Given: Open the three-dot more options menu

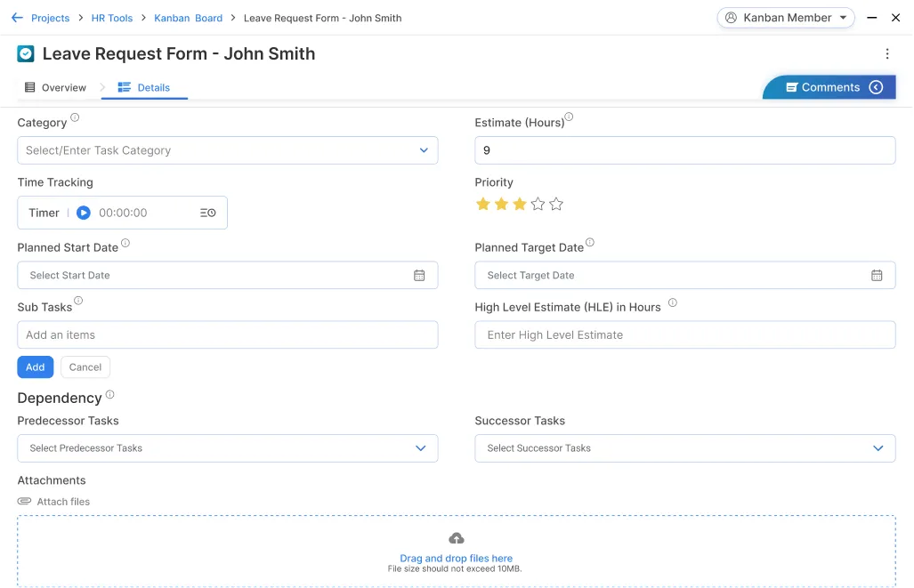Looking at the screenshot, I should (x=886, y=54).
